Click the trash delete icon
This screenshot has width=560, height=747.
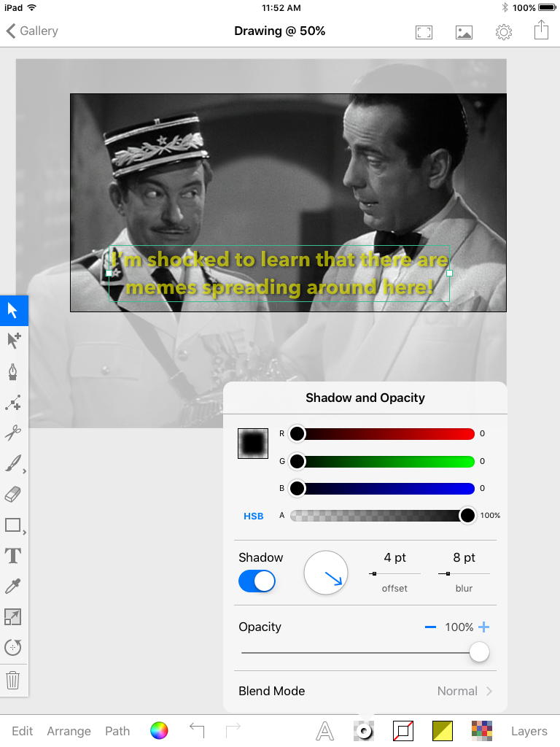pyautogui.click(x=13, y=681)
